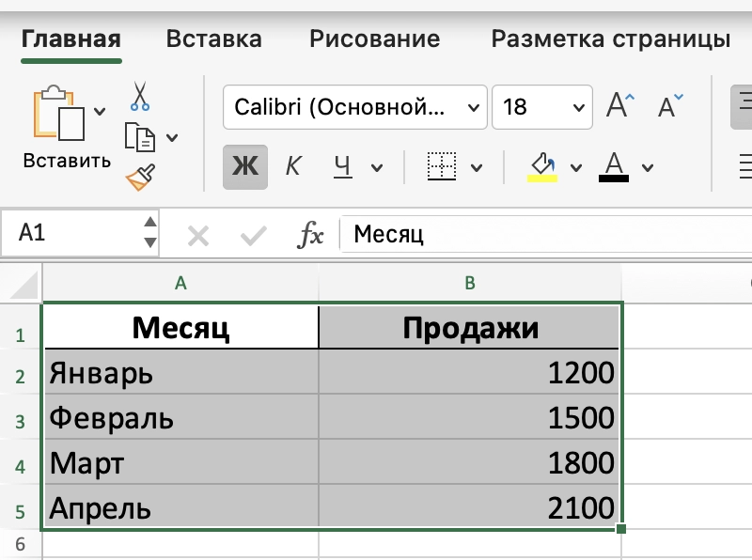Select cell B3 containing 1500

tap(470, 417)
